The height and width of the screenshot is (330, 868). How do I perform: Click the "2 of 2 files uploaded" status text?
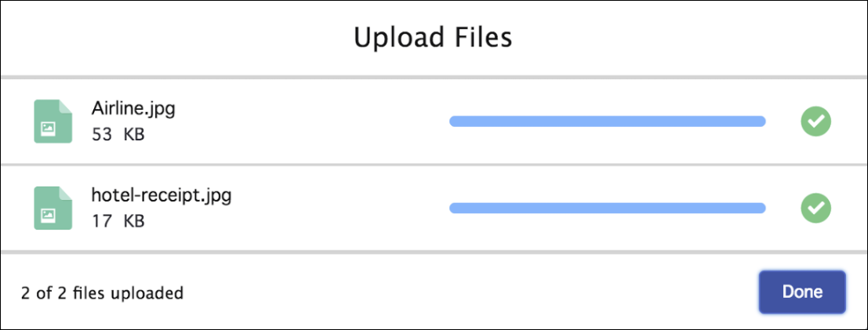(x=102, y=293)
